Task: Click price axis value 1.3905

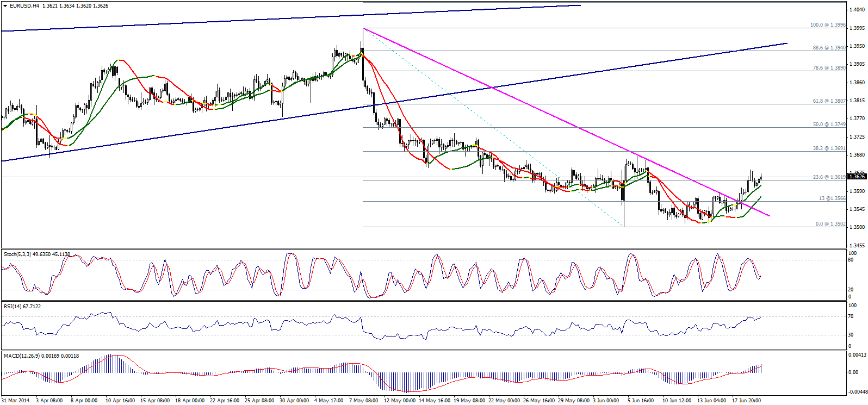Action: coord(858,64)
